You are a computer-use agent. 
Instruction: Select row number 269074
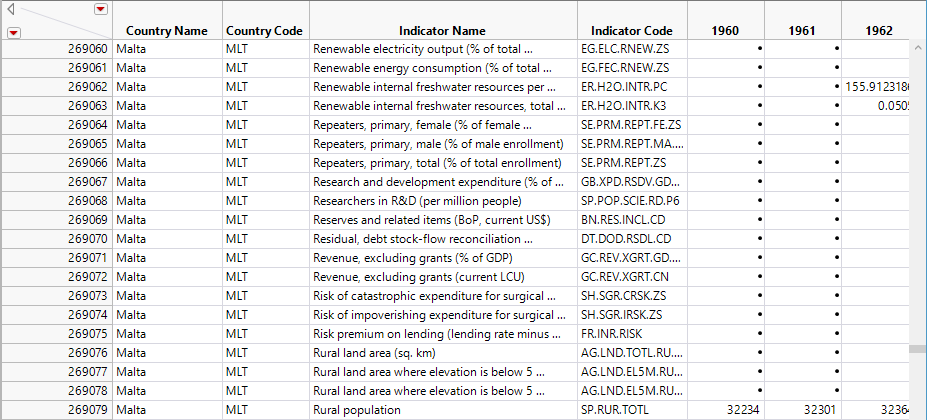click(56, 315)
